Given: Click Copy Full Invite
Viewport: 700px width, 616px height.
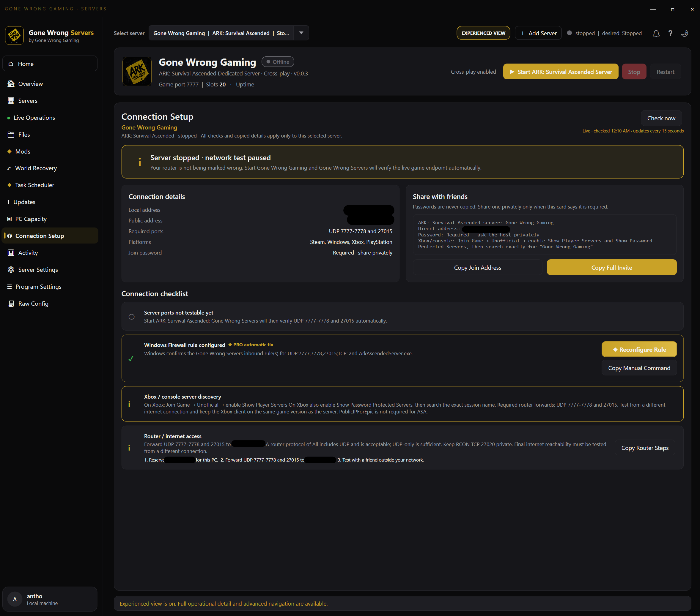Looking at the screenshot, I should click(612, 268).
